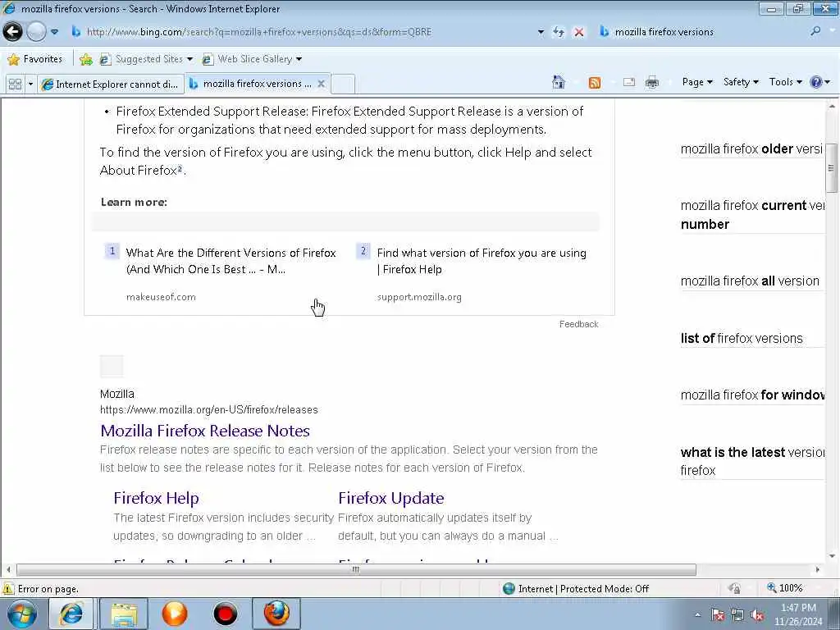Click the search magnifier icon
This screenshot has height=630, width=840.
pos(816,32)
